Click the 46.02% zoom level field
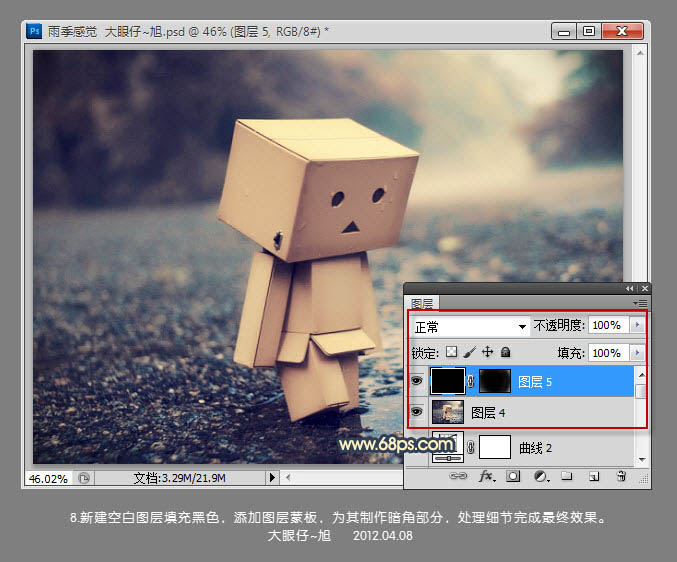Viewport: 677px width, 562px height. click(48, 478)
